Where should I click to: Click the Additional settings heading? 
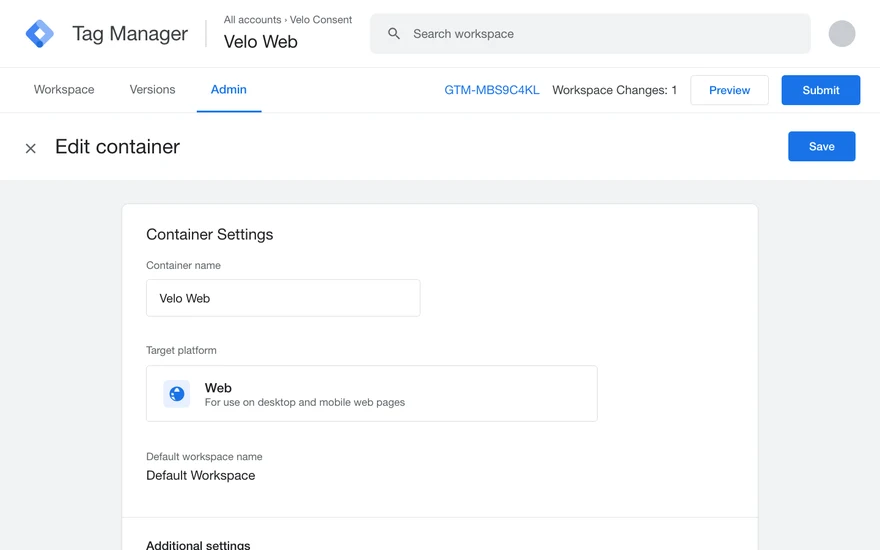(198, 544)
